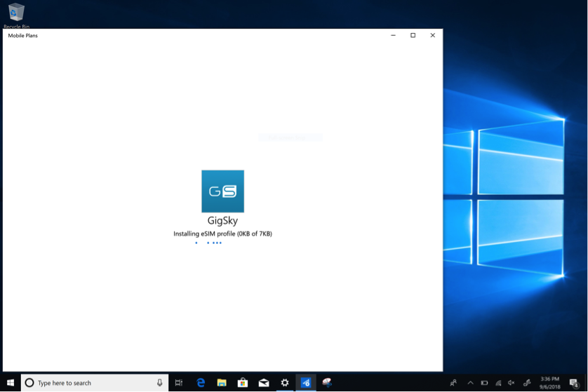Show hidden tray icons chevron

pos(470,383)
